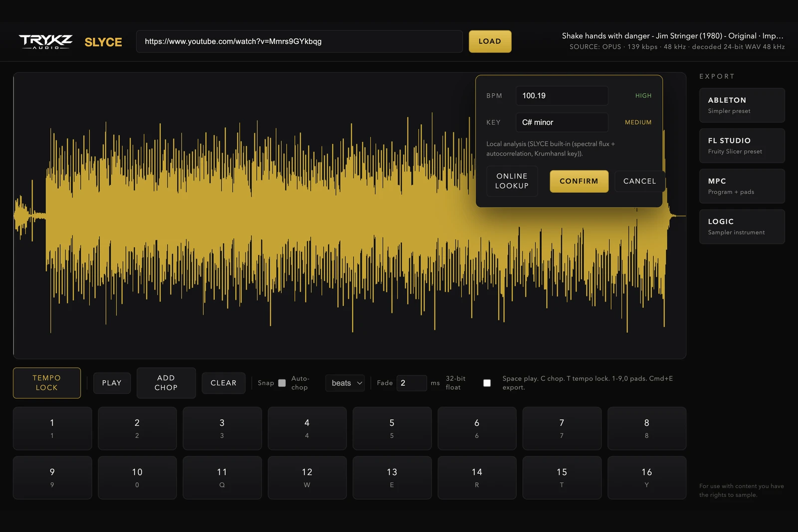Screen dimensions: 798x532
Task: Toggle the TEMPO LOCK button
Action: [47, 383]
